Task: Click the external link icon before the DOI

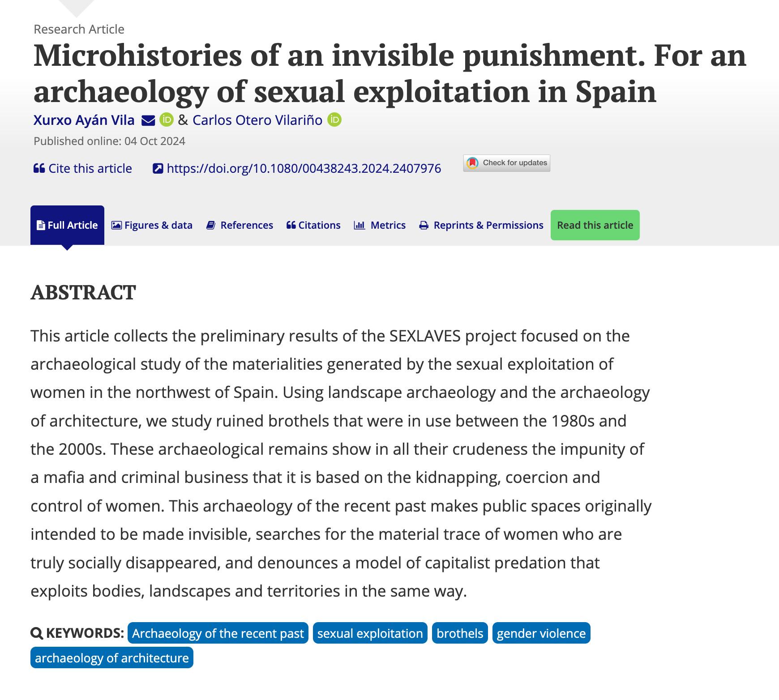Action: click(158, 168)
